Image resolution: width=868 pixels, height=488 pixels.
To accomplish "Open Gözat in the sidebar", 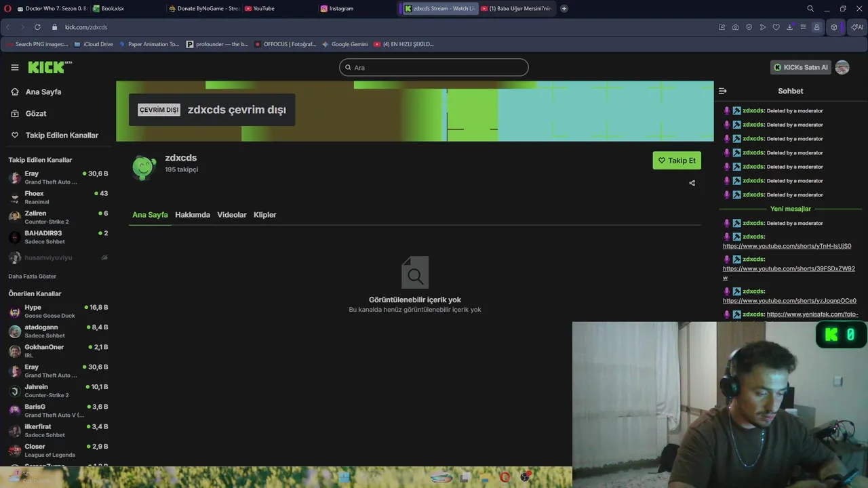I will click(35, 113).
